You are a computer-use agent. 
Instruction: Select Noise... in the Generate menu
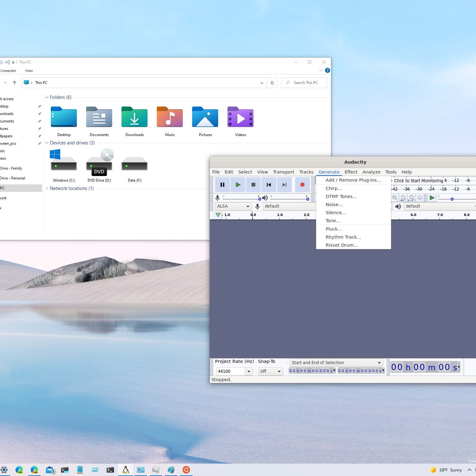(x=353, y=205)
